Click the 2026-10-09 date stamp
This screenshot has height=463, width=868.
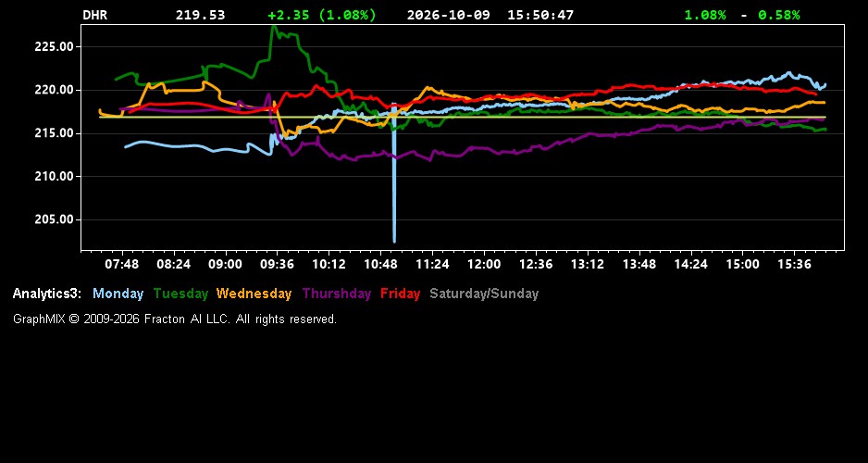tap(449, 16)
